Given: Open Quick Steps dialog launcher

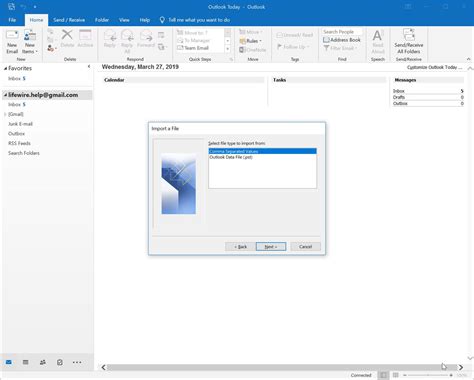Looking at the screenshot, I should point(231,59).
